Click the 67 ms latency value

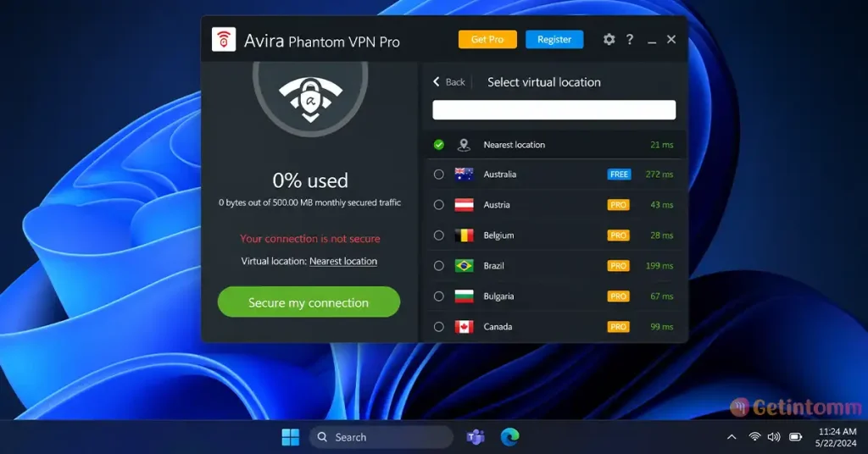[x=661, y=296]
